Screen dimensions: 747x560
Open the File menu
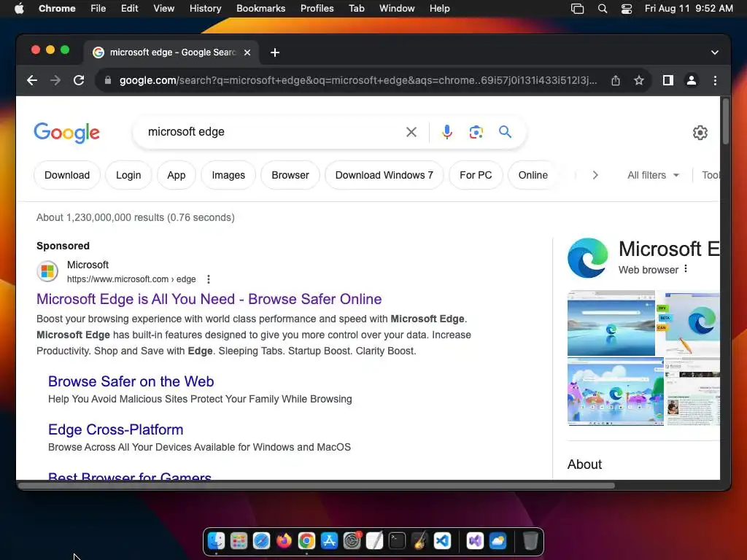click(98, 8)
